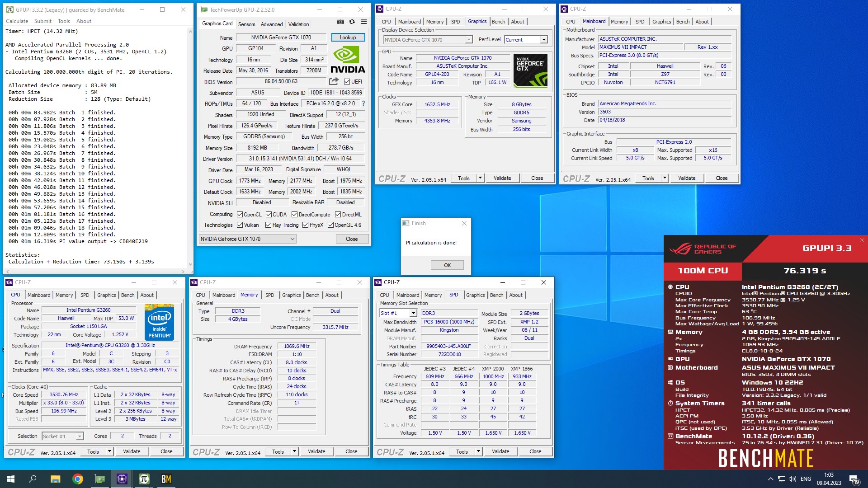Toggle CUDA checkbox
This screenshot has width=868, height=488.
pyautogui.click(x=269, y=215)
